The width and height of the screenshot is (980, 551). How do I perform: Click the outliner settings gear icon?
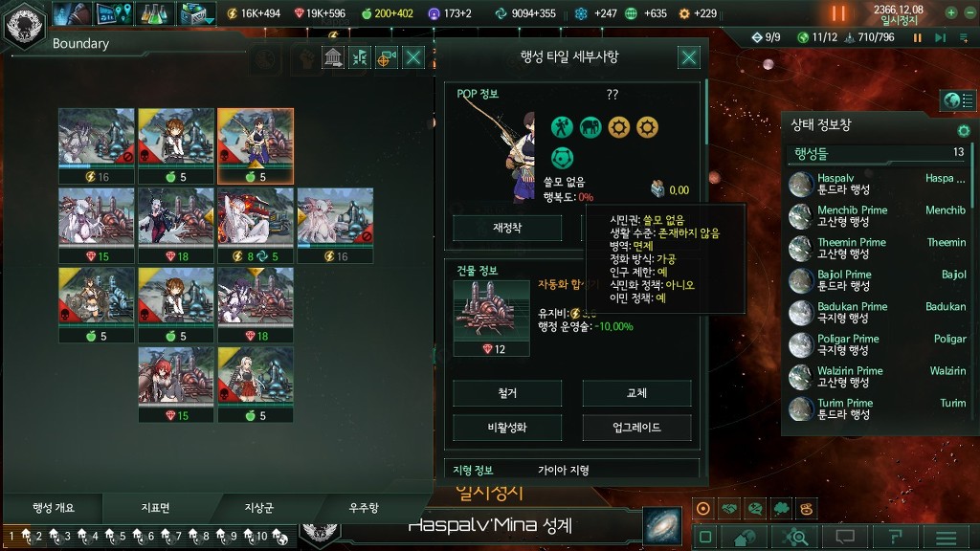point(963,130)
